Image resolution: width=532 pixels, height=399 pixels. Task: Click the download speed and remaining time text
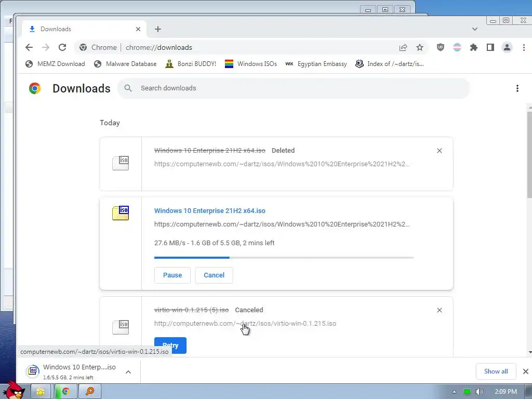[214, 243]
